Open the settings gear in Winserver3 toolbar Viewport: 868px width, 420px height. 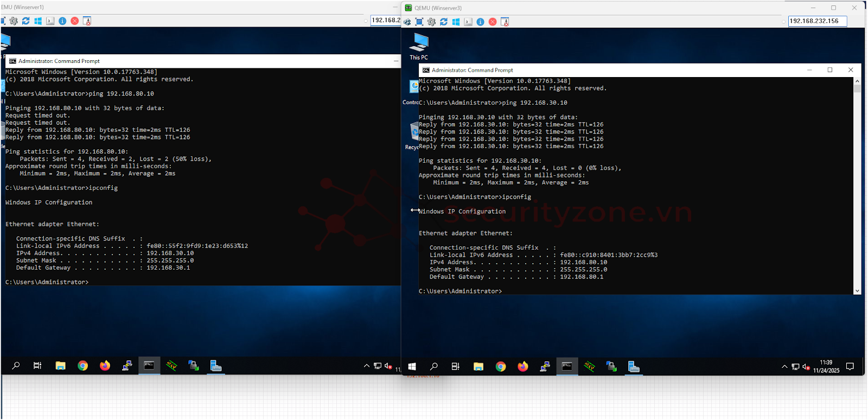[x=431, y=22]
